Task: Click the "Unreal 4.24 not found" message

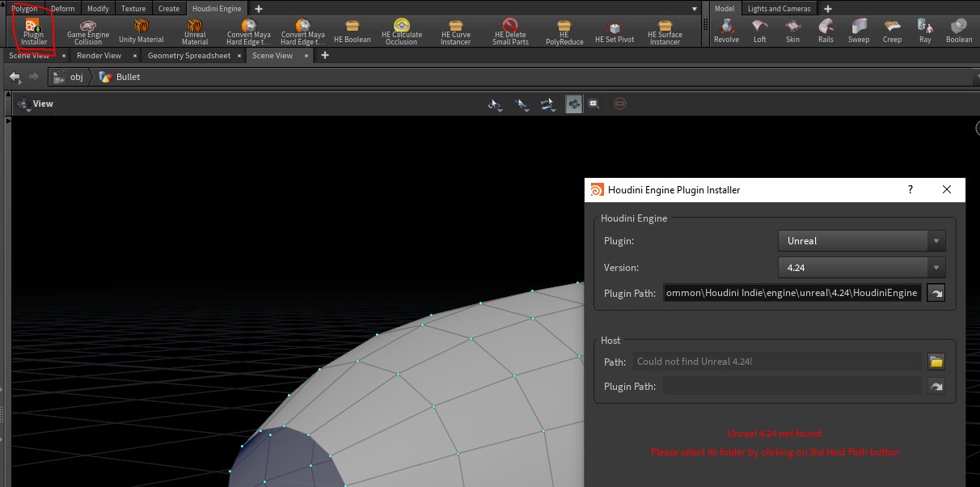Action: click(x=775, y=434)
